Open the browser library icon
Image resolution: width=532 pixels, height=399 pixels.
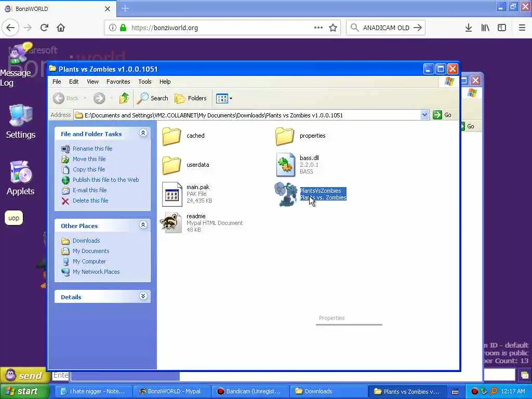[485, 28]
